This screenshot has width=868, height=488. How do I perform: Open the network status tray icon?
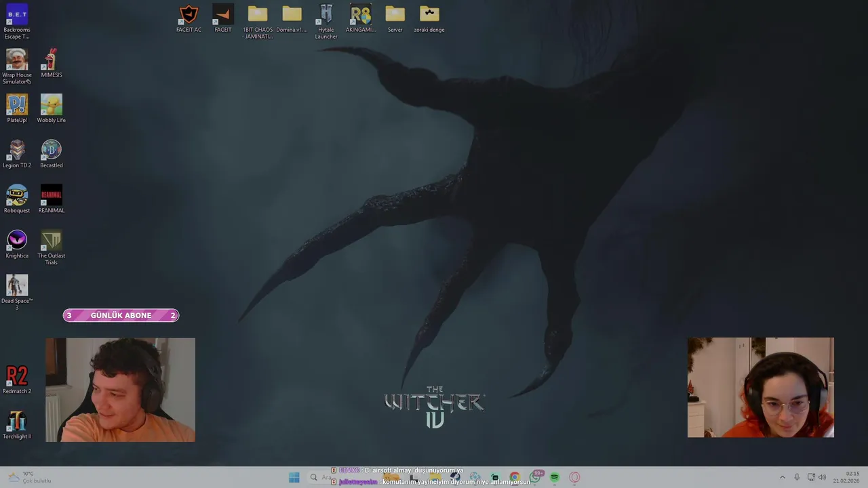(811, 477)
